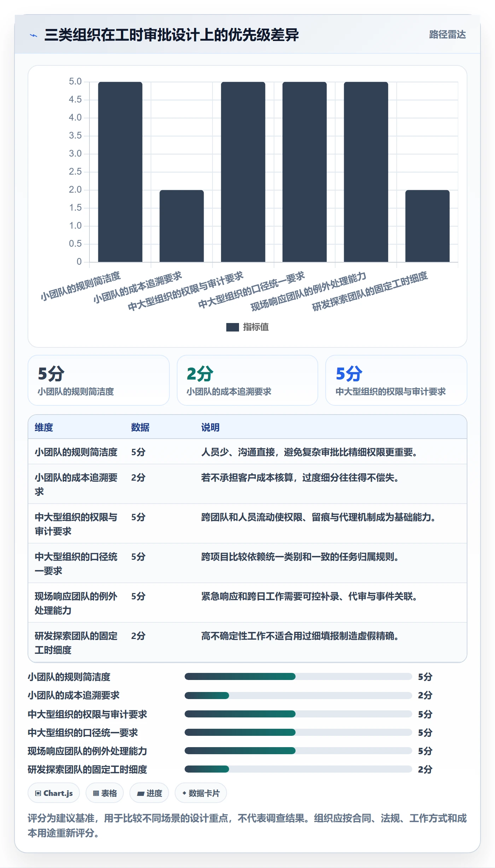Click the chart bar for 研发探索团队的固定工时细度
Image resolution: width=495 pixels, height=868 pixels.
(427, 226)
